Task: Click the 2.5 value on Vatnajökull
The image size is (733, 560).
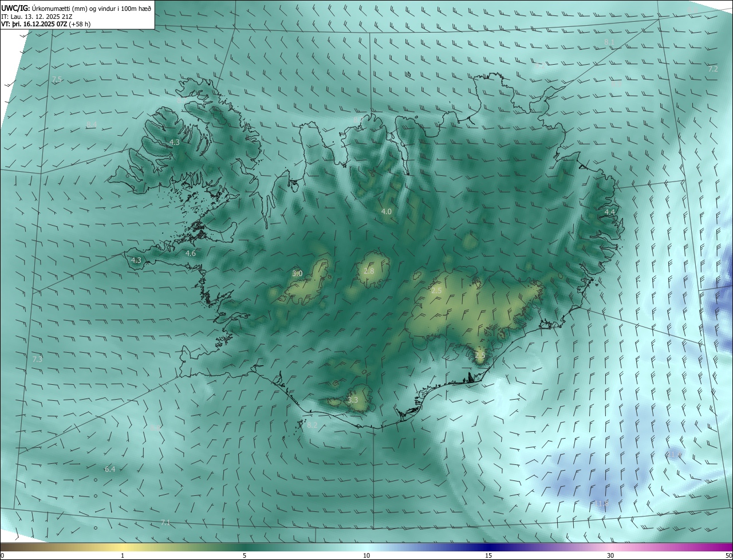Action: (436, 291)
